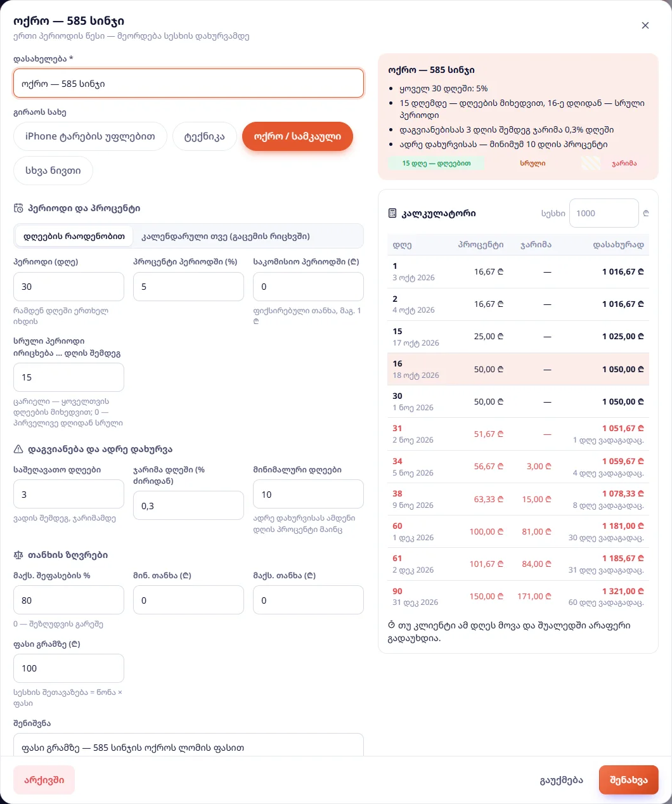Click the lari currency symbol beside loan input
Viewport: 672px width, 804px height.
(x=646, y=213)
